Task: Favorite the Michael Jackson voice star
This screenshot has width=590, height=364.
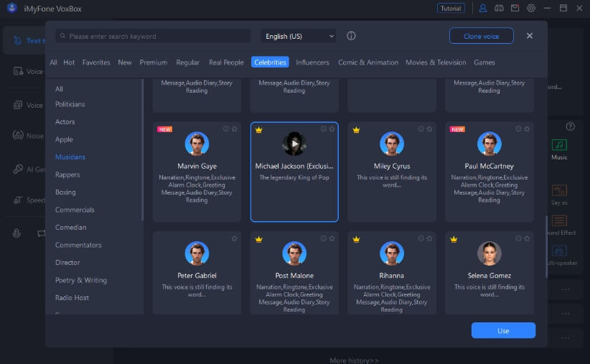Action: coord(332,129)
